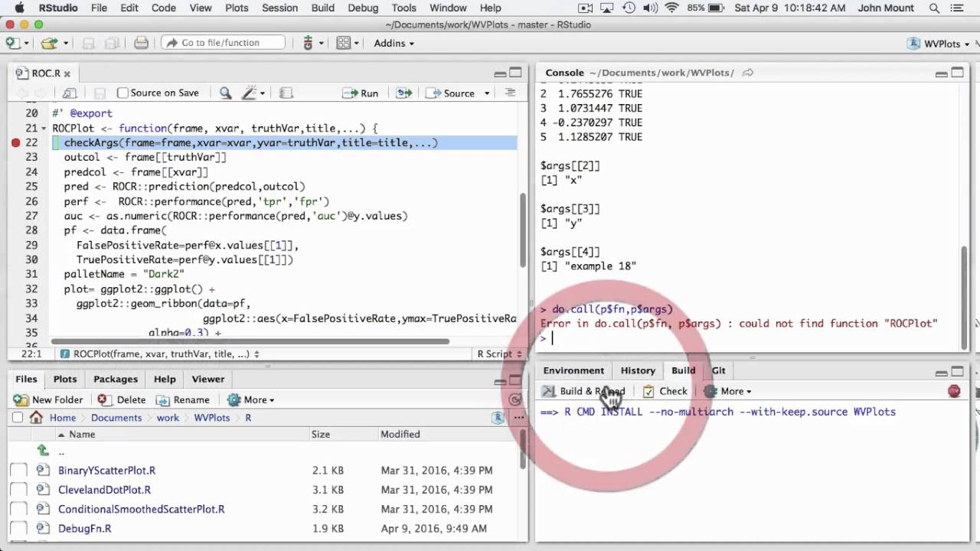Close the ROC.R tab
The width and height of the screenshot is (980, 551).
pyautogui.click(x=67, y=73)
